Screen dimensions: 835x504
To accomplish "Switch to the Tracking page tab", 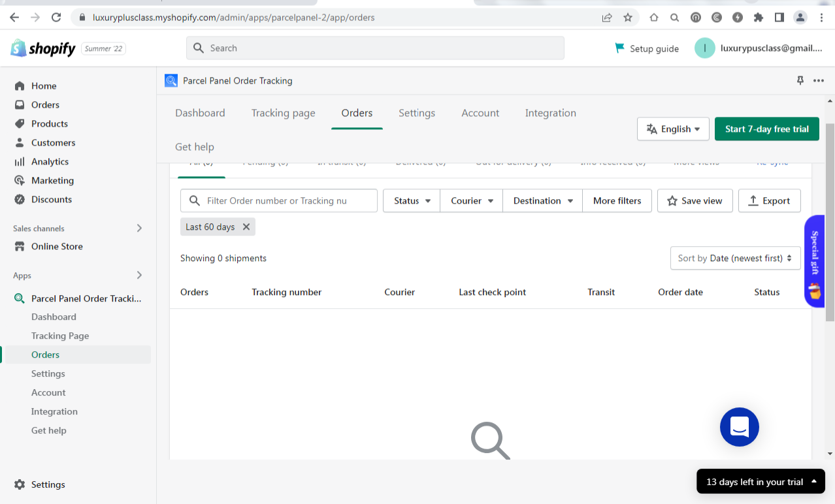I will [283, 113].
